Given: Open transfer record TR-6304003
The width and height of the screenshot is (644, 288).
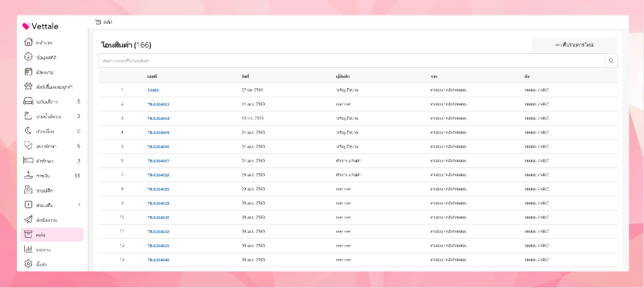Looking at the screenshot, I should tap(158, 104).
